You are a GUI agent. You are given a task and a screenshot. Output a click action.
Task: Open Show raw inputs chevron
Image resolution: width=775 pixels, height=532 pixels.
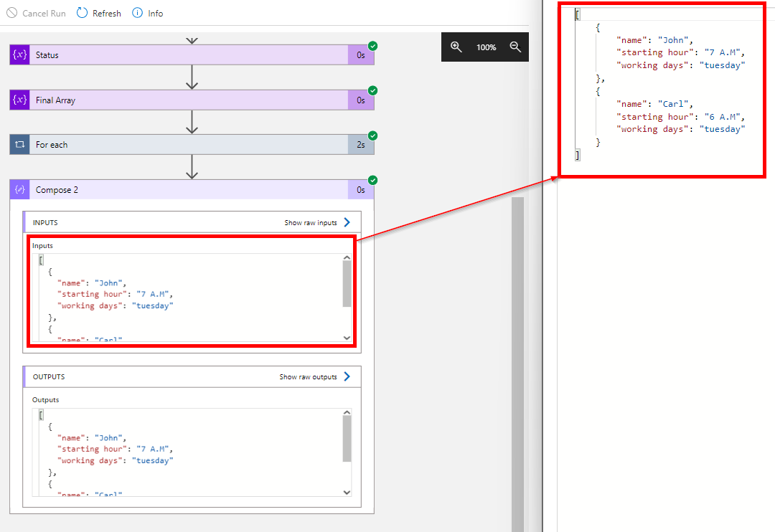click(x=347, y=222)
